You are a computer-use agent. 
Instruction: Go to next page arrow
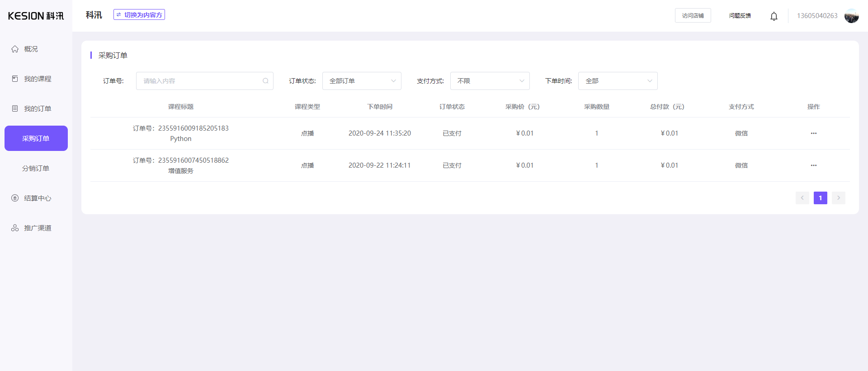coord(838,198)
